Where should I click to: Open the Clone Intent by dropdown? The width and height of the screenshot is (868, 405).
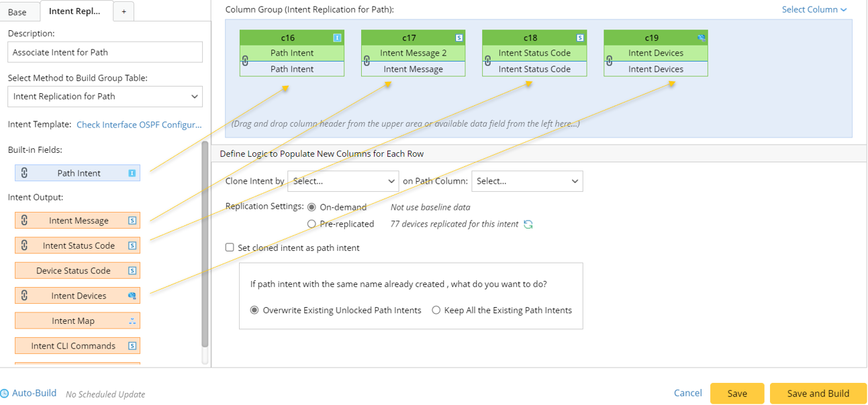pyautogui.click(x=343, y=181)
